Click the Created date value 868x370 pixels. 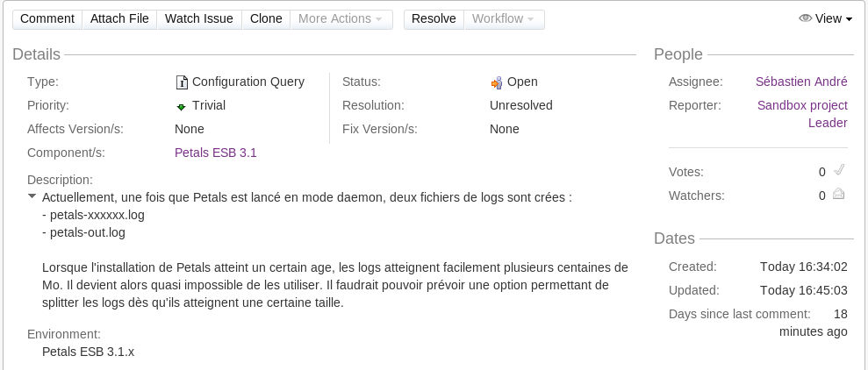click(803, 267)
